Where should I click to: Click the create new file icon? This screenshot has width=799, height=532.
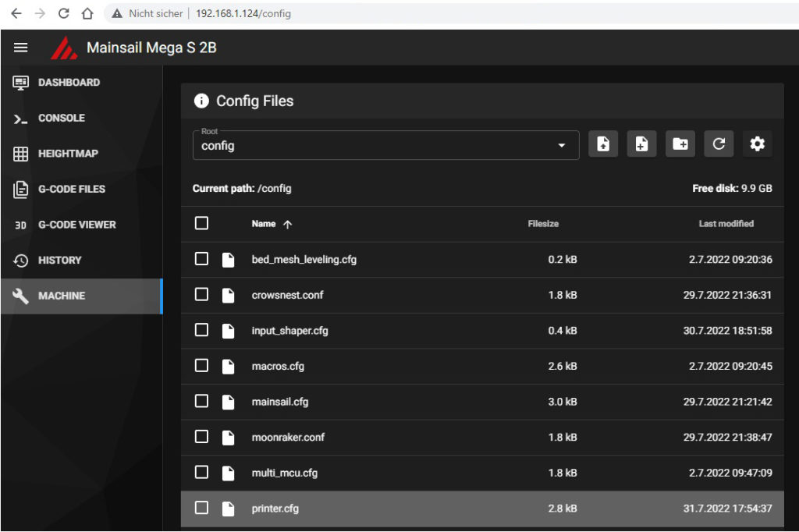pos(641,144)
